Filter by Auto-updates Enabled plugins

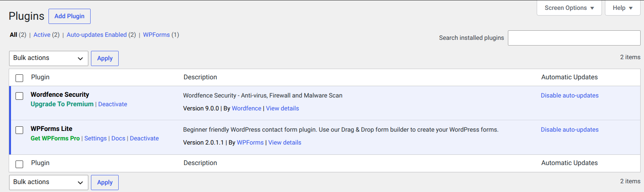click(97, 35)
